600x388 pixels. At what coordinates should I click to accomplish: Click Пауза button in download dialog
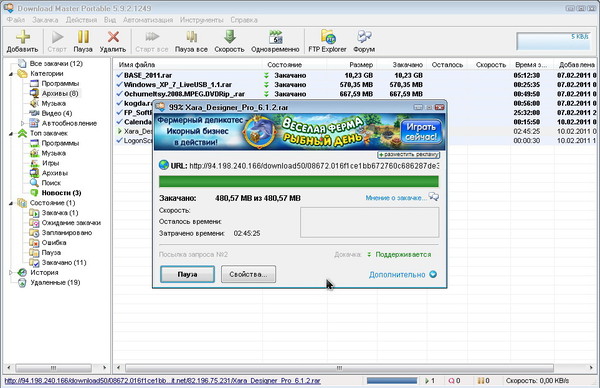[188, 274]
